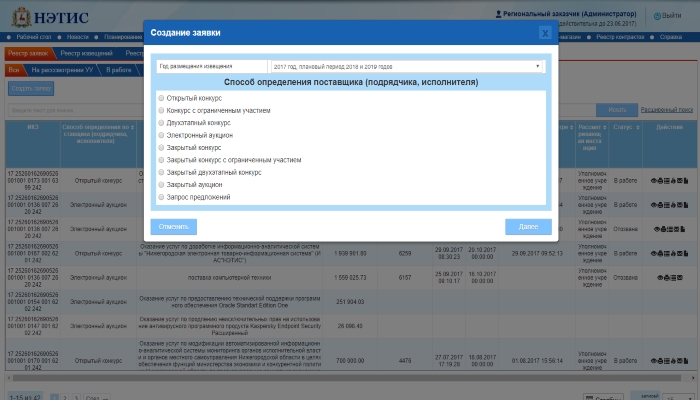700x400 pixels.
Task: Click the envelope icon in row 0173 001 63
Action: pyautogui.click(x=679, y=181)
